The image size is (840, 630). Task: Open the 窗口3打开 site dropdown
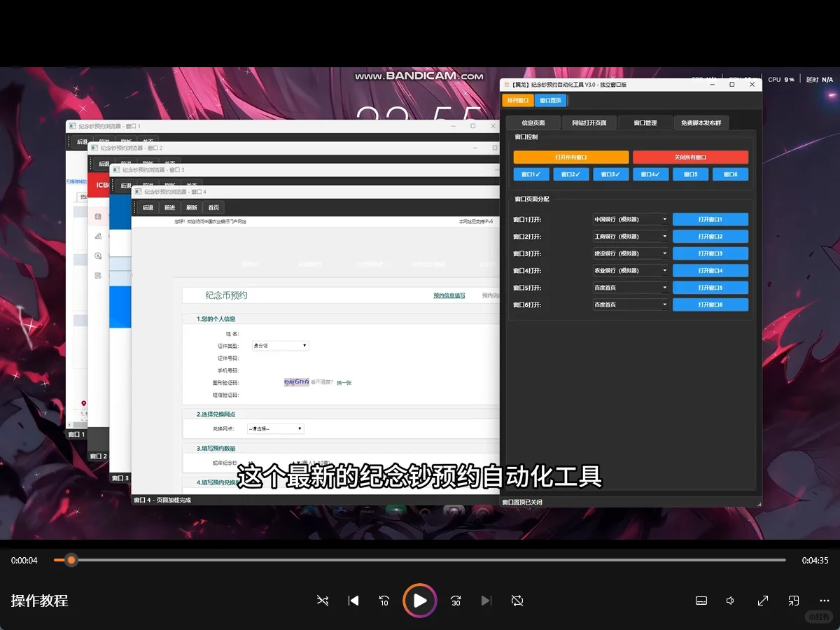pos(630,253)
